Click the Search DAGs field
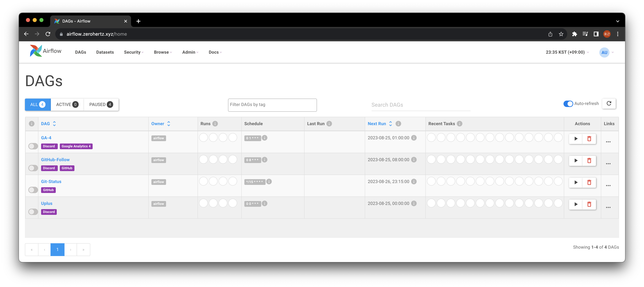This screenshot has width=644, height=287. 421,105
